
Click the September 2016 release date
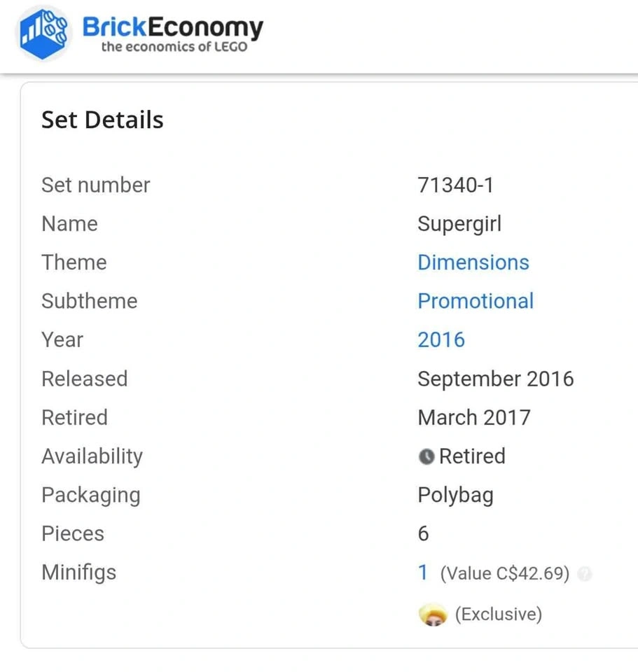pos(495,379)
